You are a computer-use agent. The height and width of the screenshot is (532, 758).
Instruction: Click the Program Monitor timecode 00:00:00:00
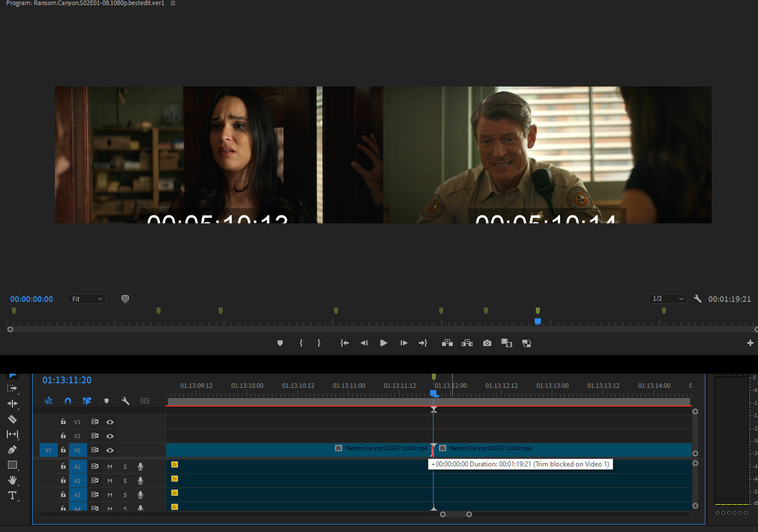32,299
